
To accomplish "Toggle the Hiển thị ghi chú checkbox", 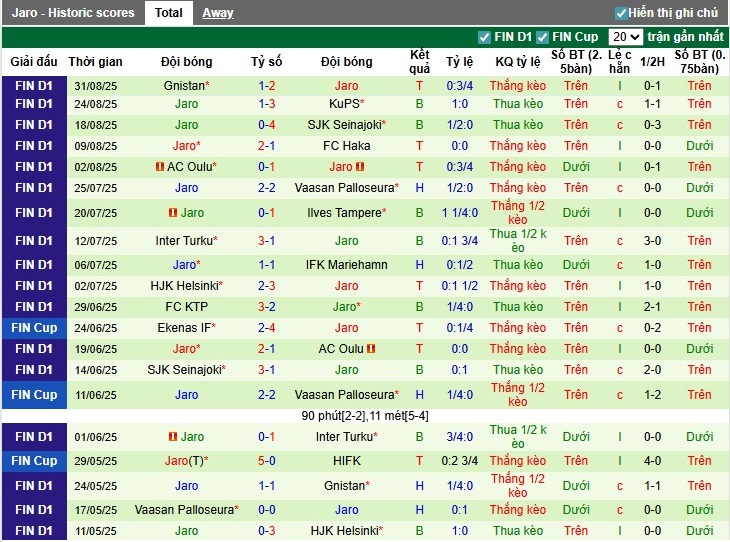I will tap(621, 13).
